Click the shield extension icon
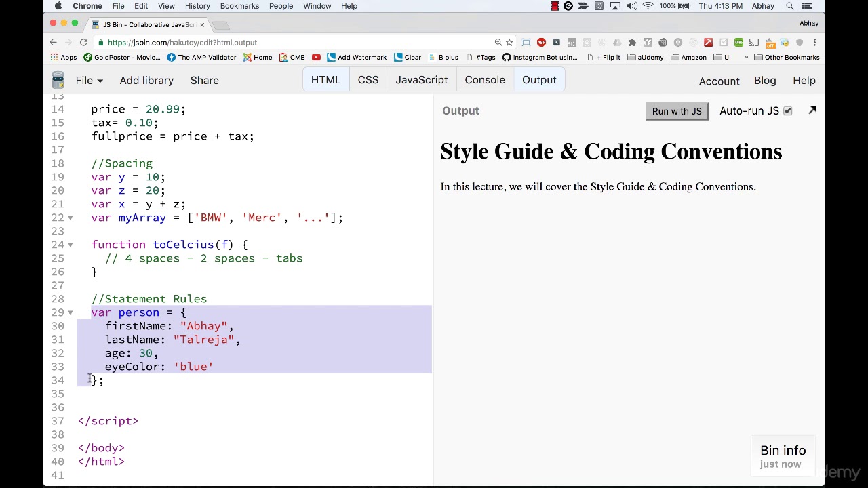868x488 pixels. [800, 42]
